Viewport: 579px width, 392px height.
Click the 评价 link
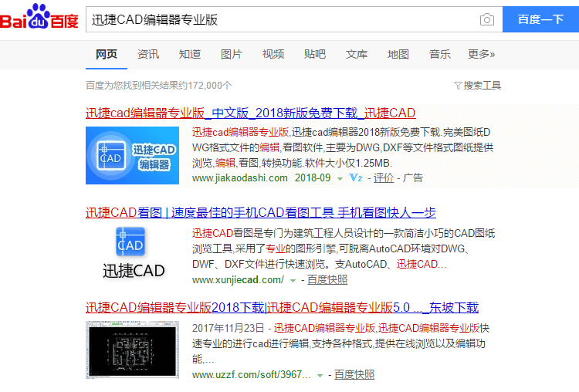click(x=384, y=178)
